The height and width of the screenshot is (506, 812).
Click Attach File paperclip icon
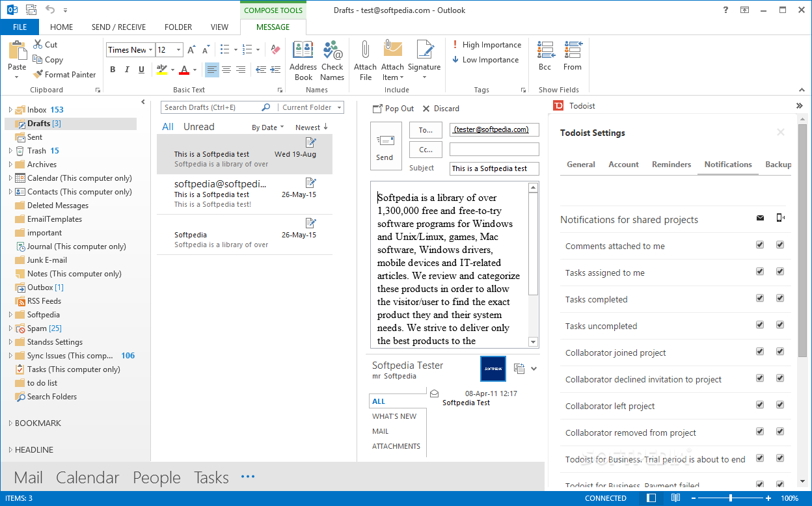(365, 50)
